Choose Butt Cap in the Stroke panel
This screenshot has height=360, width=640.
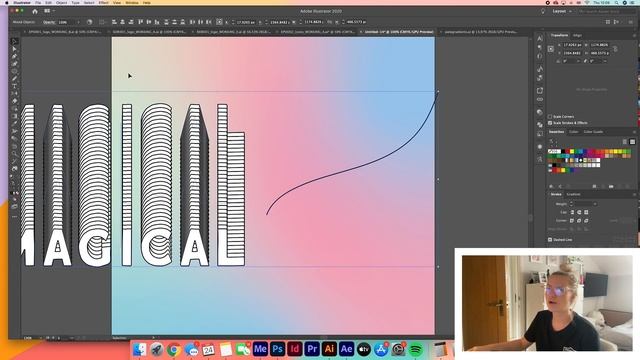click(x=572, y=212)
